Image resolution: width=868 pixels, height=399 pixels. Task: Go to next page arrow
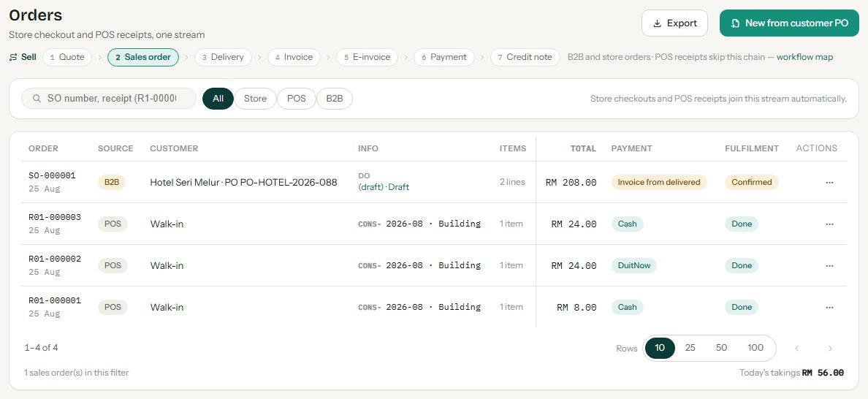(x=830, y=348)
